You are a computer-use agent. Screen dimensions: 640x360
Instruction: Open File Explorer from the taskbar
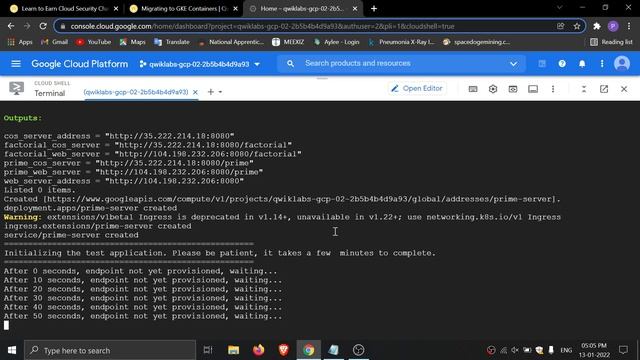233,350
